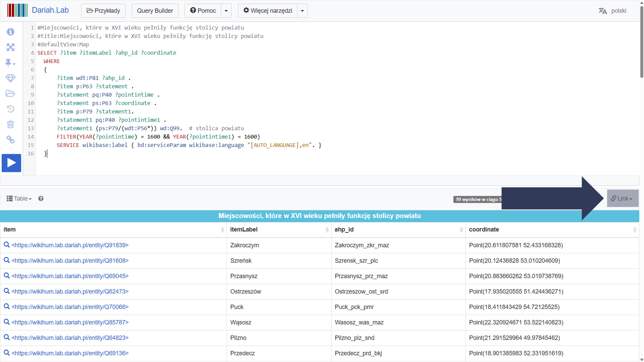Screen dimensions: 644x362
Task: Open Więcej narzędzi dropdown arrow
Action: tap(302, 11)
